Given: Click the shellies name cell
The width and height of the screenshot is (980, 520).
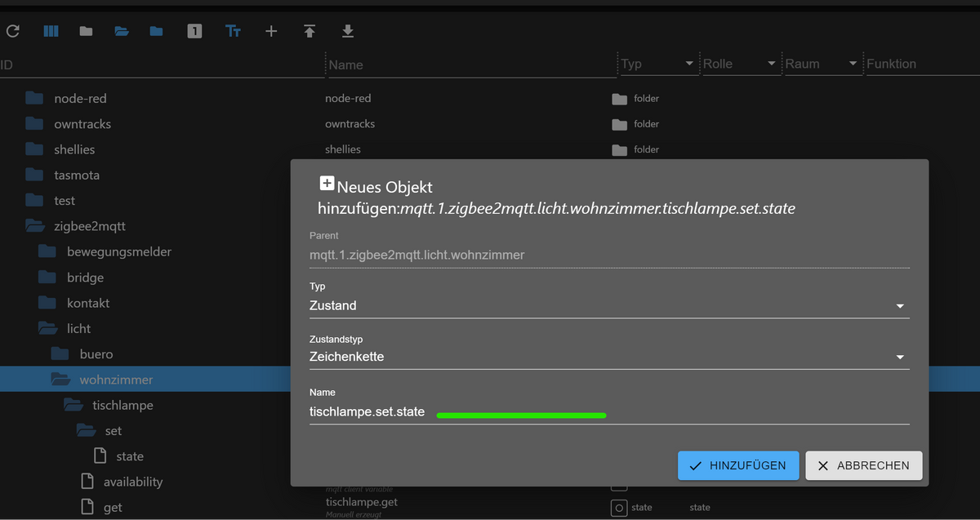Looking at the screenshot, I should 343,149.
